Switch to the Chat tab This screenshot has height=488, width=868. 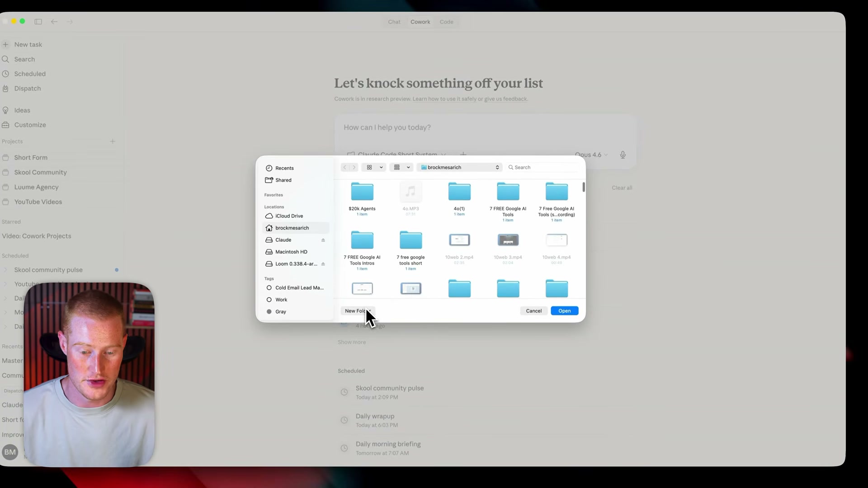pos(394,22)
